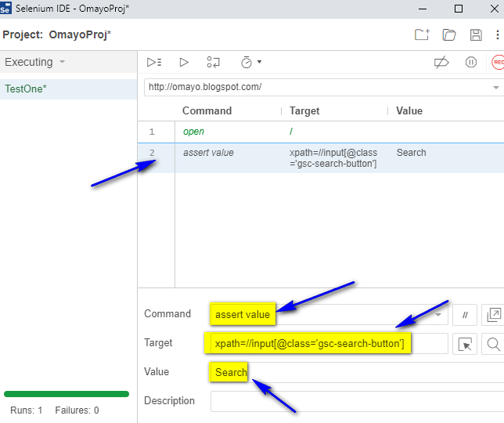Close the Selenium IDE window
Image resolution: width=504 pixels, height=423 pixels.
click(495, 9)
